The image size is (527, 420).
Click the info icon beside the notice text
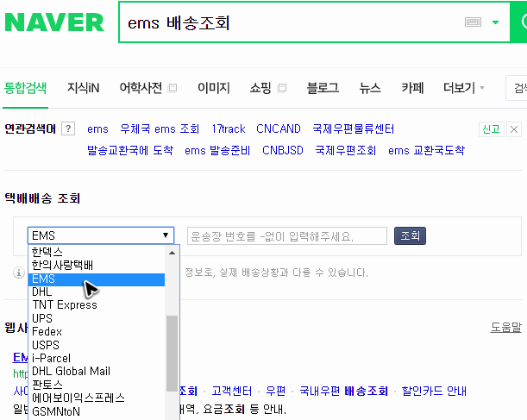(19, 273)
